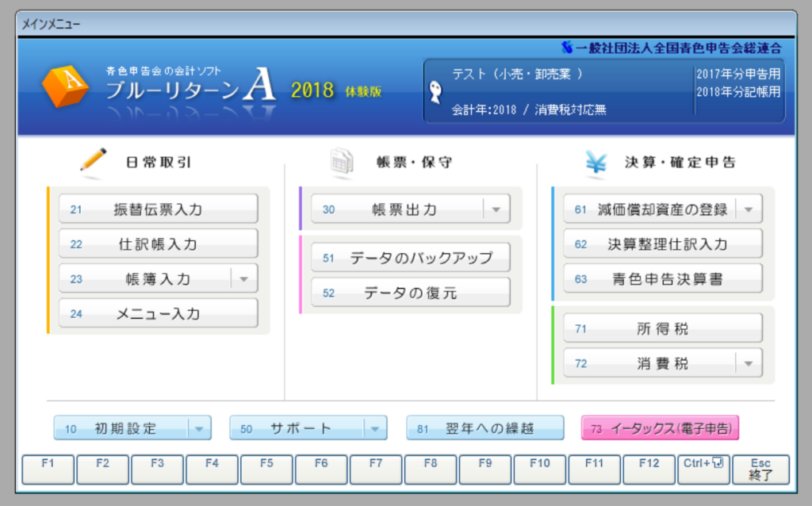Click 会計年:2018 / 消費税対応無 text
Viewport: 812px width, 506px height.
point(529,109)
